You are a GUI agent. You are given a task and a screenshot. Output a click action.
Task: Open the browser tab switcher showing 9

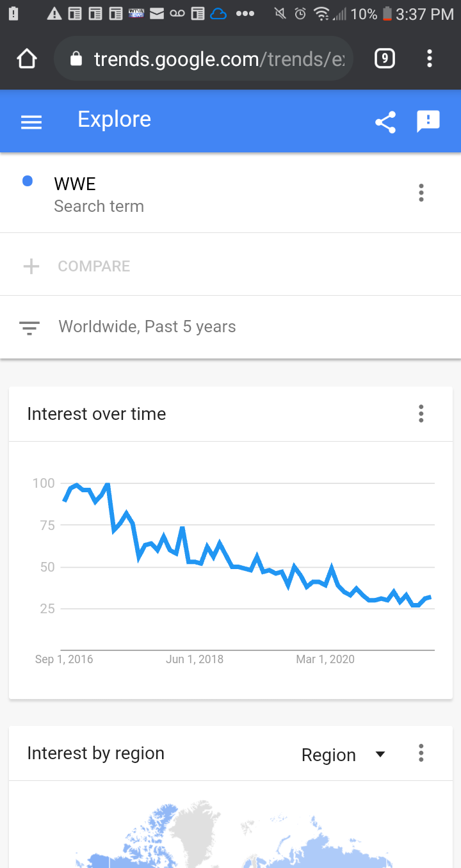[384, 60]
